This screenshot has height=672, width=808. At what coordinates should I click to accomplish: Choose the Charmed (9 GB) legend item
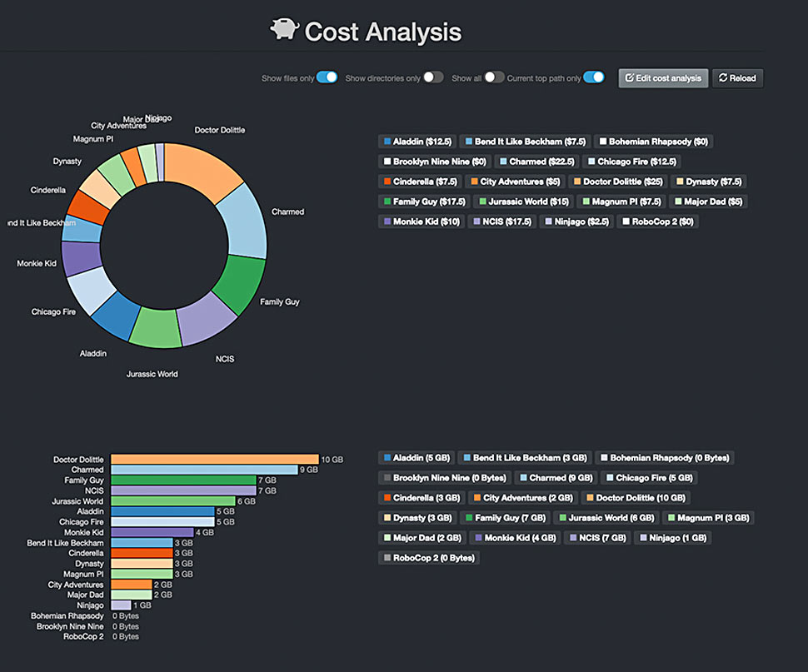pos(556,478)
